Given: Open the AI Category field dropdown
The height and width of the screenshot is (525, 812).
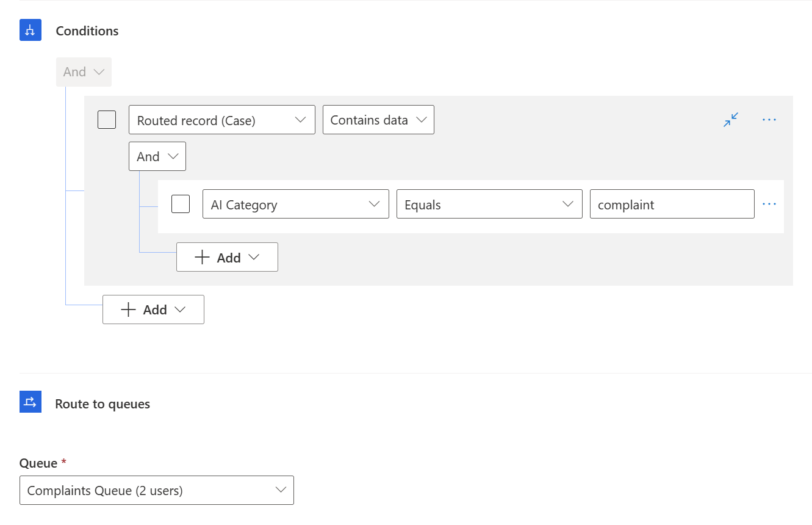Looking at the screenshot, I should [295, 204].
